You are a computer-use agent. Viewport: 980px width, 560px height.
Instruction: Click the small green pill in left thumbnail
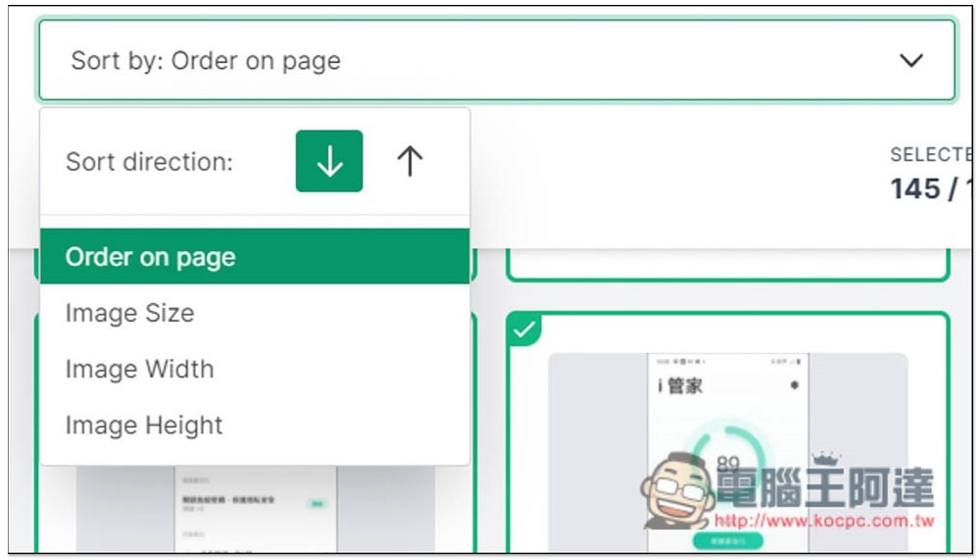pos(317,503)
